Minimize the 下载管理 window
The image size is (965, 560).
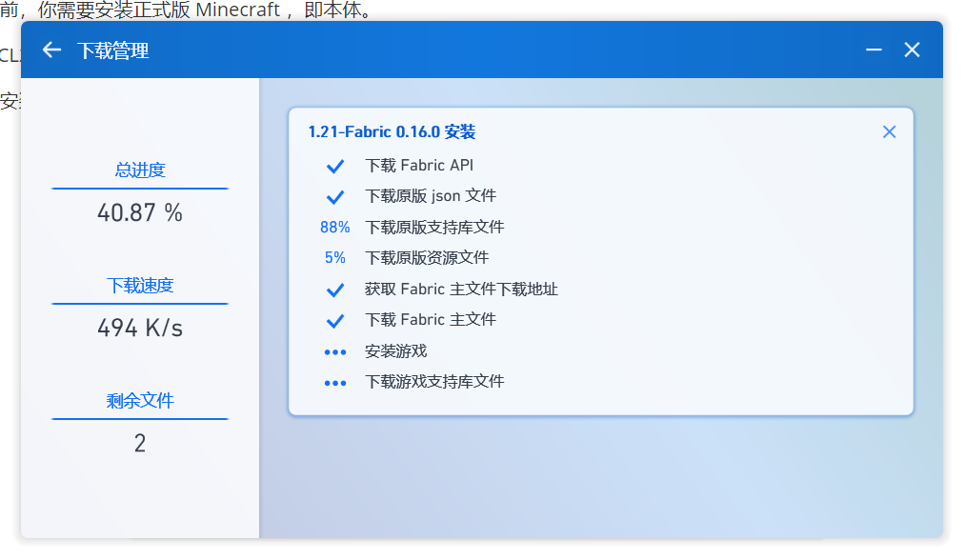[x=874, y=50]
